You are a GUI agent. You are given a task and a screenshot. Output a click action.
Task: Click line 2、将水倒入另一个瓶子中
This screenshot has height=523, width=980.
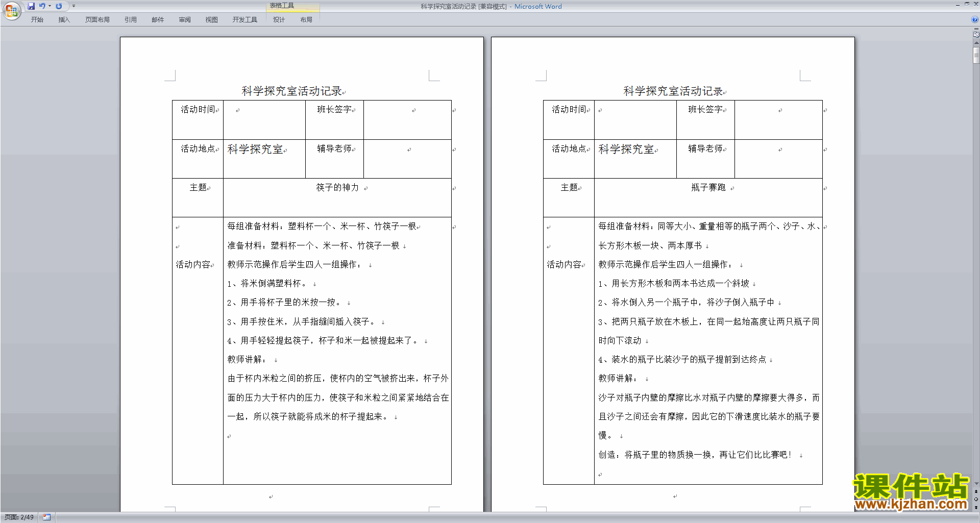pos(687,303)
